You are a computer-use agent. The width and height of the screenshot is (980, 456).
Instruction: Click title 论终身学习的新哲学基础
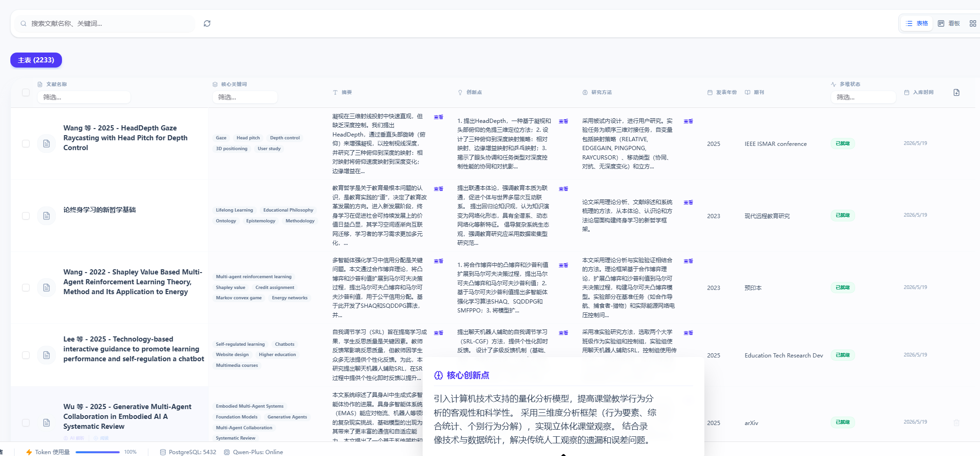pos(100,210)
